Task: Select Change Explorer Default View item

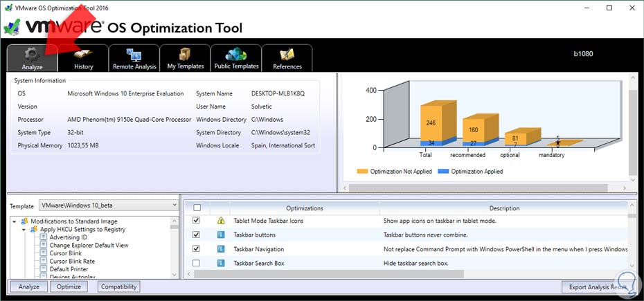Action: pos(89,245)
